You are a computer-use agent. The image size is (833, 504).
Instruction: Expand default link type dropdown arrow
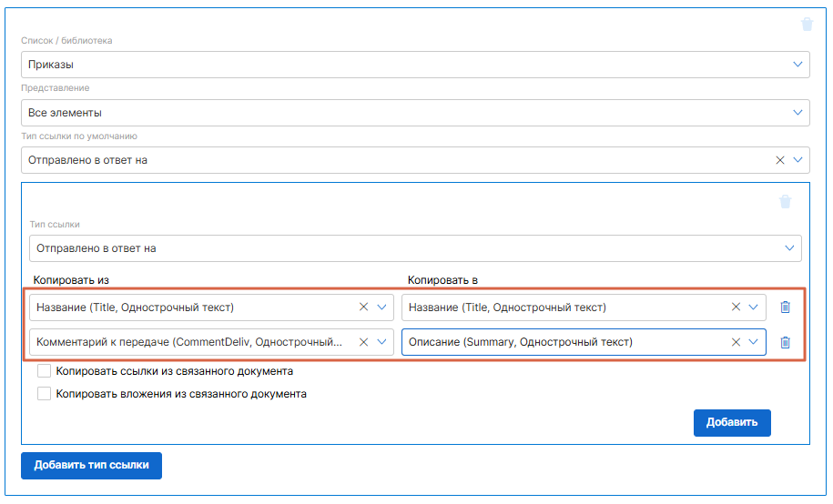(797, 160)
